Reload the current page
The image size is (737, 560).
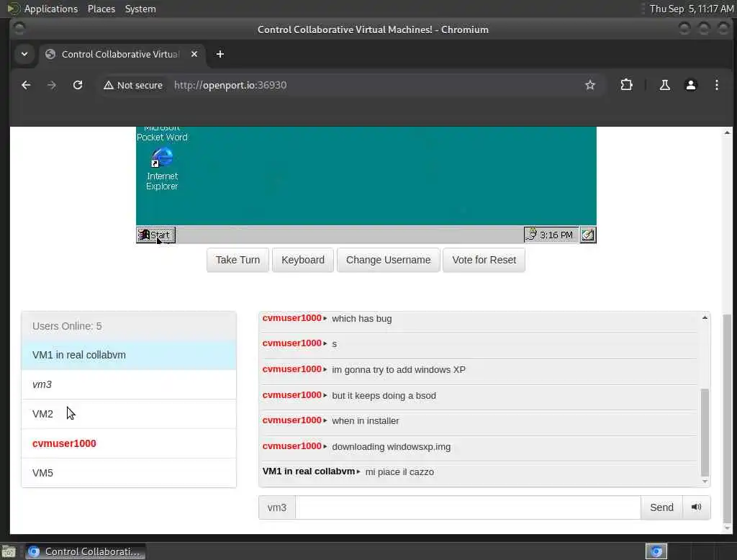coord(78,85)
